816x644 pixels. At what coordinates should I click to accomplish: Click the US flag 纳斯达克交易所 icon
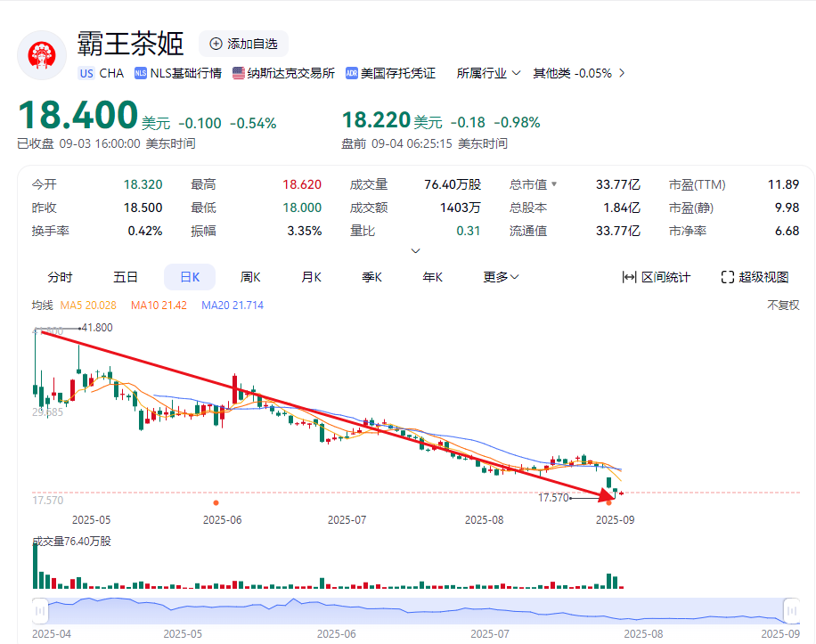click(x=239, y=73)
